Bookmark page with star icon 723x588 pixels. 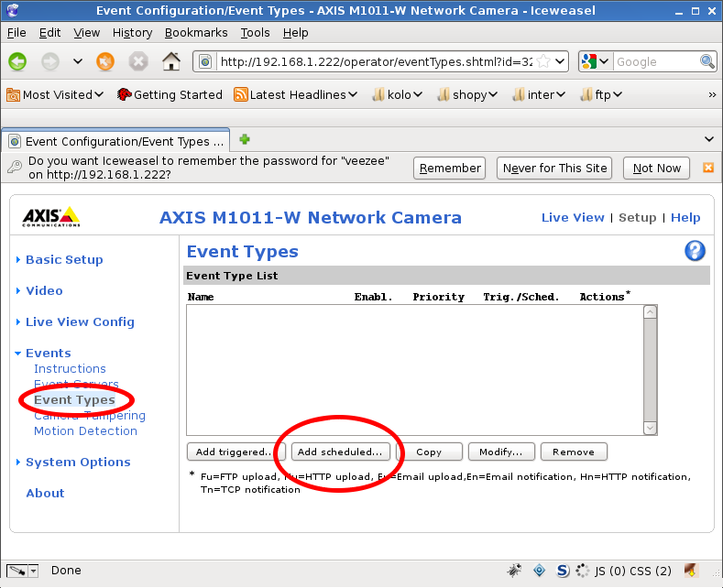[x=544, y=61]
